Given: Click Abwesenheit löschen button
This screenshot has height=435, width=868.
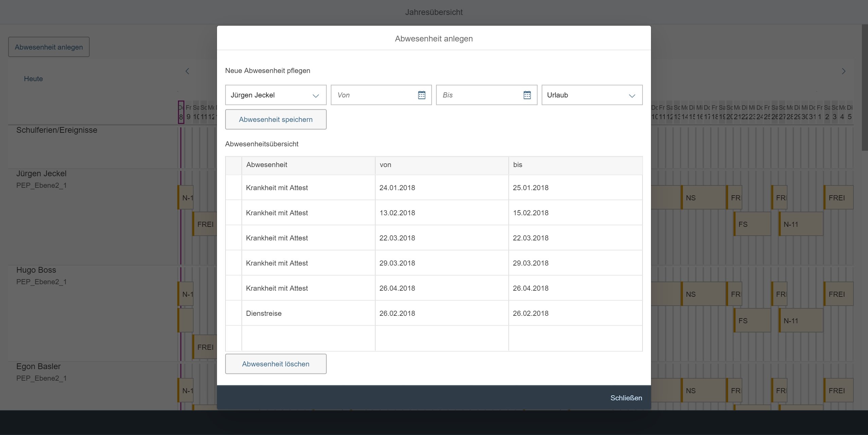Looking at the screenshot, I should [275, 364].
